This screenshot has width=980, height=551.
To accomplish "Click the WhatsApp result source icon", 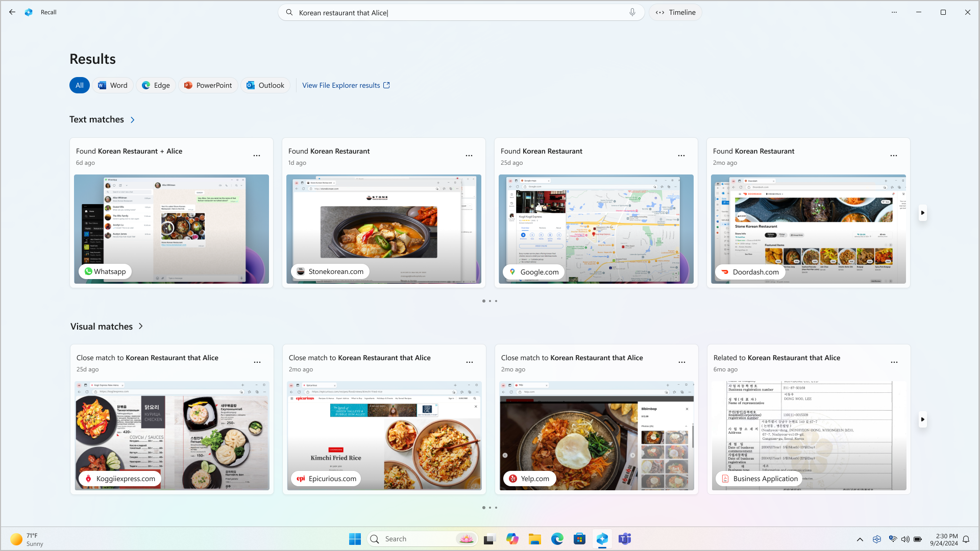I will click(x=87, y=271).
